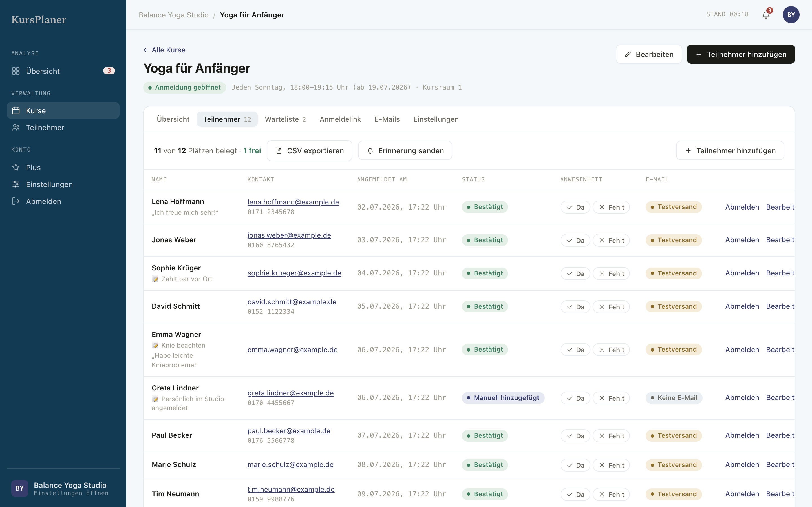Open Plus star item in sidebar
Screen dimensions: 812x507
[63, 167]
